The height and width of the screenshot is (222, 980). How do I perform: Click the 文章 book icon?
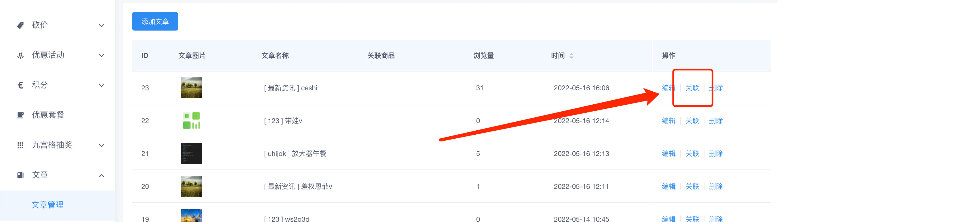[20, 175]
